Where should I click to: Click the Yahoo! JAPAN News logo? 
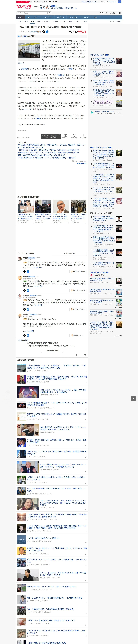click(27, 7)
